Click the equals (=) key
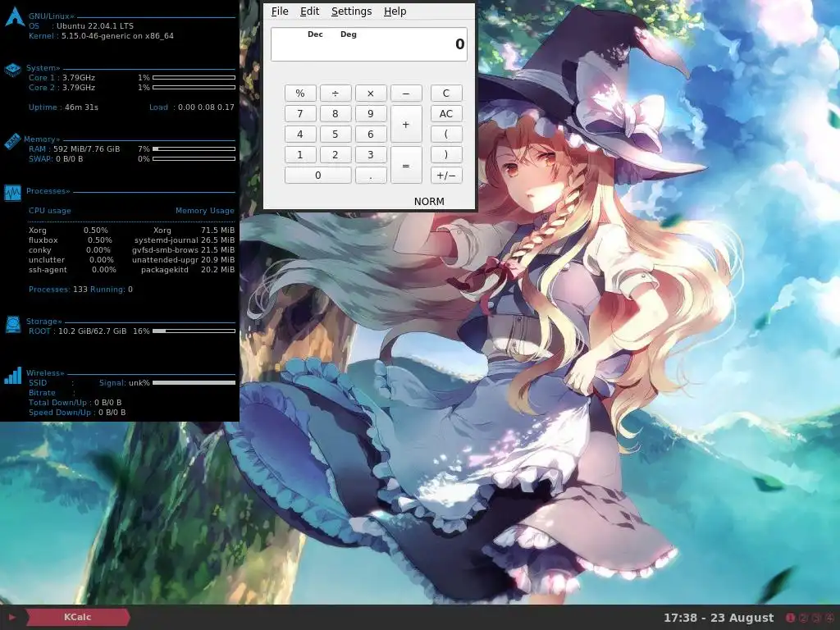 point(406,165)
